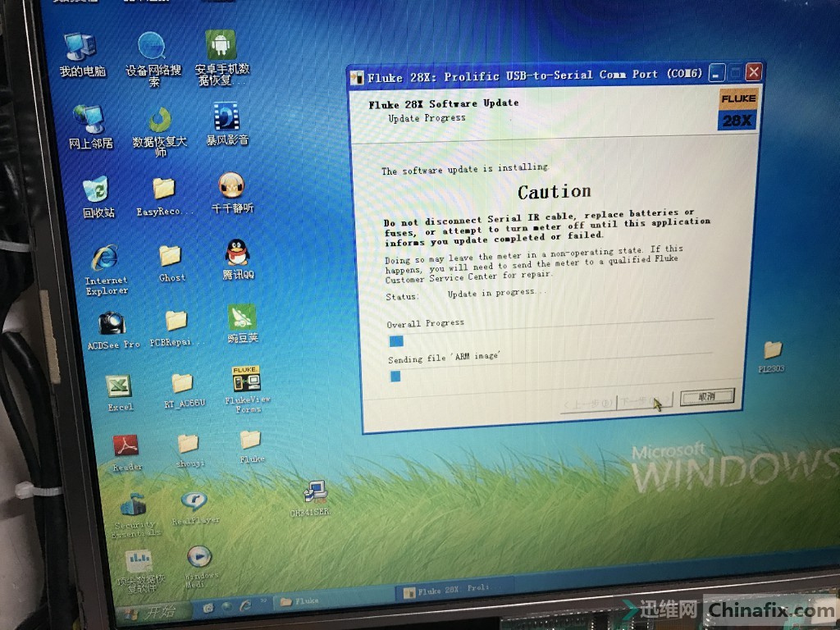This screenshot has height=630, width=840.
Task: Select the Fluke folder on desktop
Action: [251, 446]
